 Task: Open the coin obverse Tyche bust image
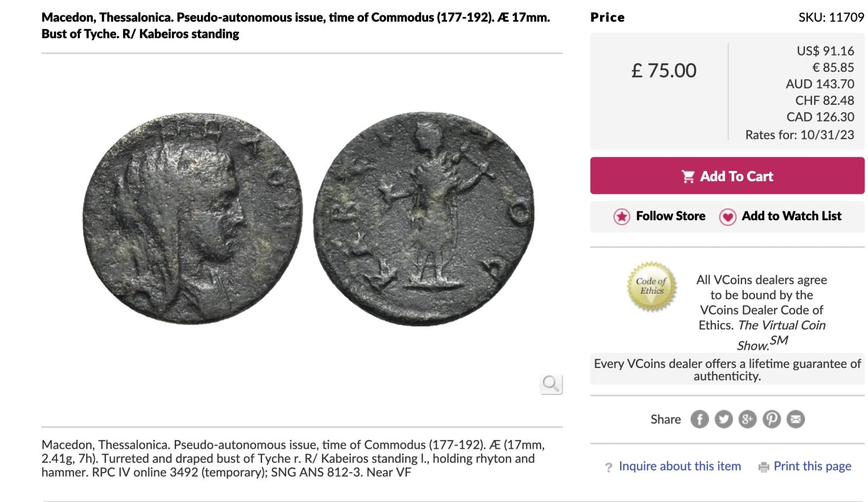click(x=193, y=220)
